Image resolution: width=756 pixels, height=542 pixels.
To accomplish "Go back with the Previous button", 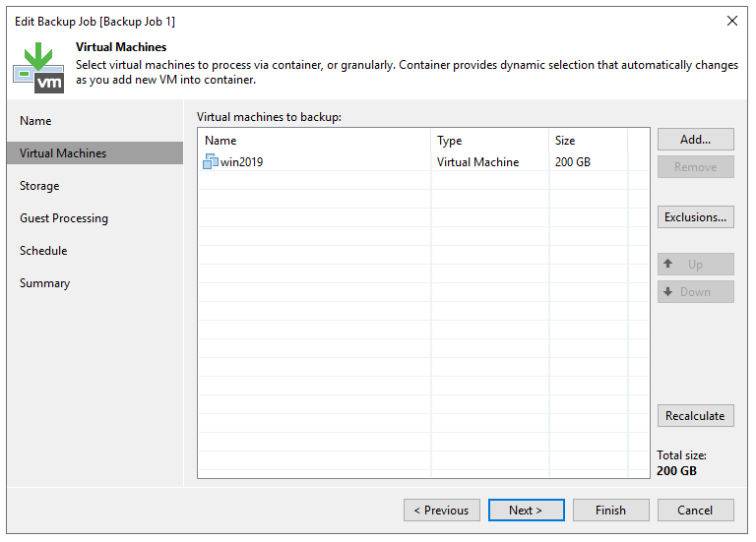I will click(x=441, y=511).
